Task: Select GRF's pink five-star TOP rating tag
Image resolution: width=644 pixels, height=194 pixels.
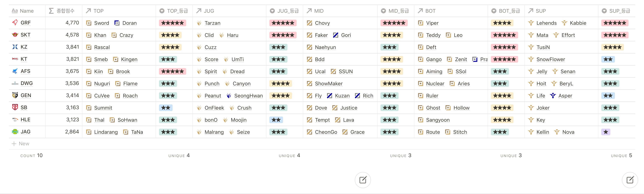Action: 173,23
